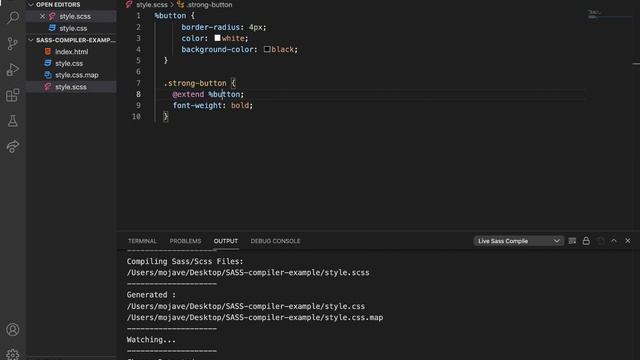Viewport: 640px width, 360px height.
Task: Toggle output scroll lock
Action: pos(586,241)
